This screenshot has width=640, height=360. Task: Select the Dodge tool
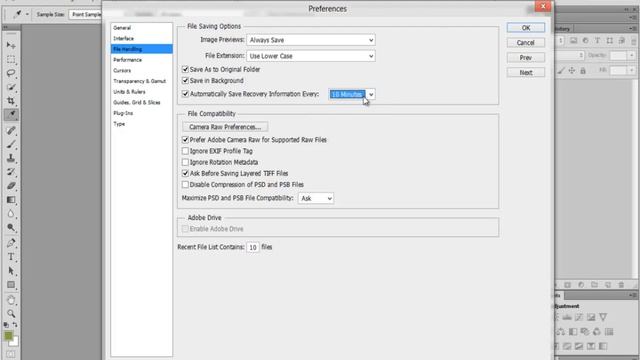click(x=11, y=227)
